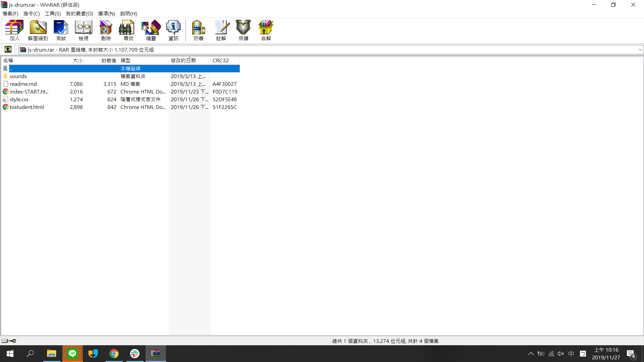Click the Protect (保護) shield icon
The image size is (644, 362).
coord(244,30)
